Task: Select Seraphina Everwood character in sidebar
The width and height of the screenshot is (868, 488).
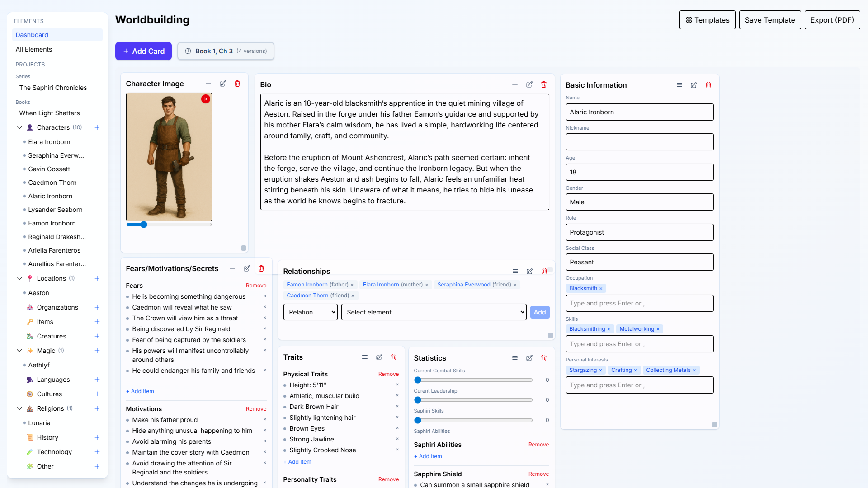Action: [56, 156]
